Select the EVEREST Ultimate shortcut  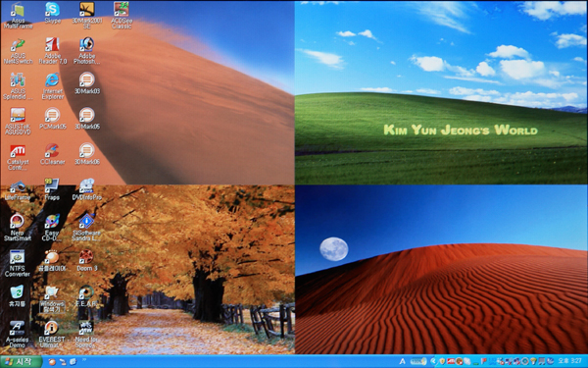coord(52,334)
